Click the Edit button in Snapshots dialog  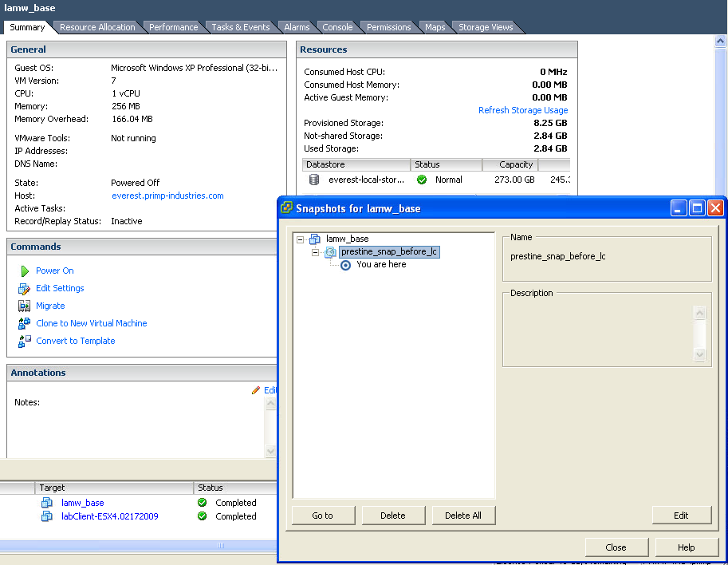(682, 516)
